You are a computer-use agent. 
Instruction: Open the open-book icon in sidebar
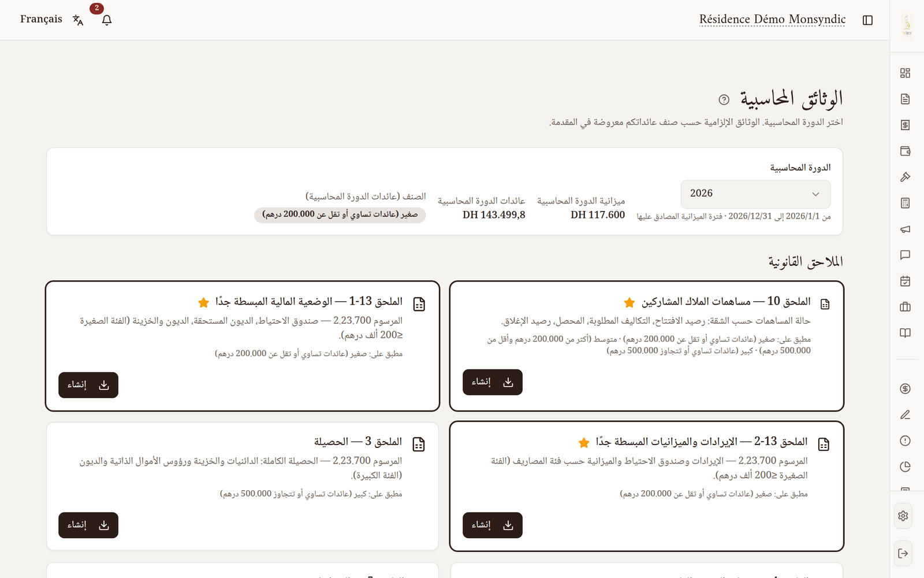click(x=905, y=333)
